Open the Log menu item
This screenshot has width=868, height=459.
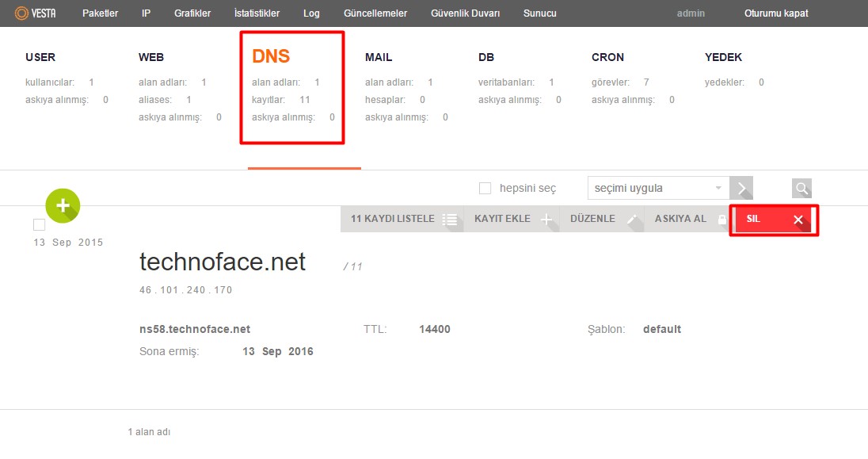(x=311, y=13)
